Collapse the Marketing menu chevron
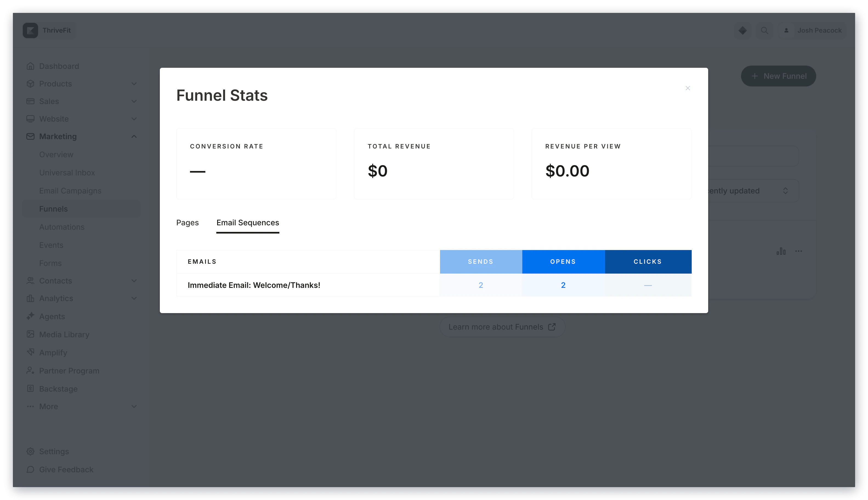 134,136
